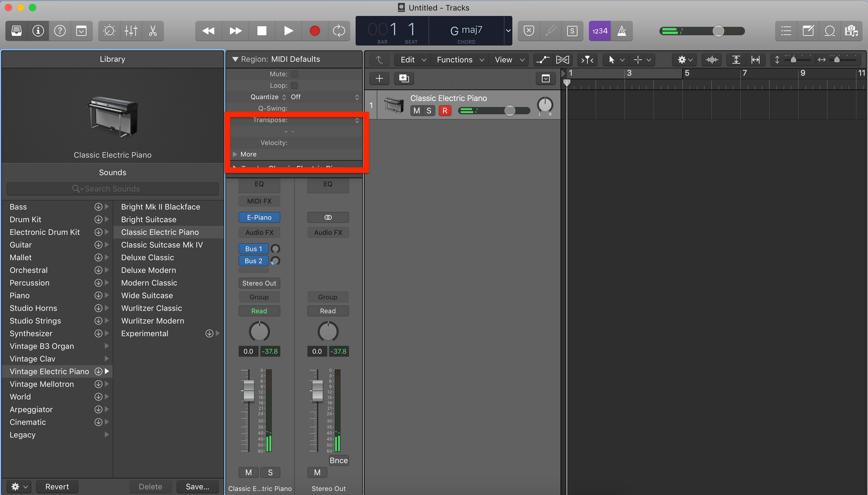Click the Bnce button on Stereo Out
The height and width of the screenshot is (495, 868).
tap(339, 461)
